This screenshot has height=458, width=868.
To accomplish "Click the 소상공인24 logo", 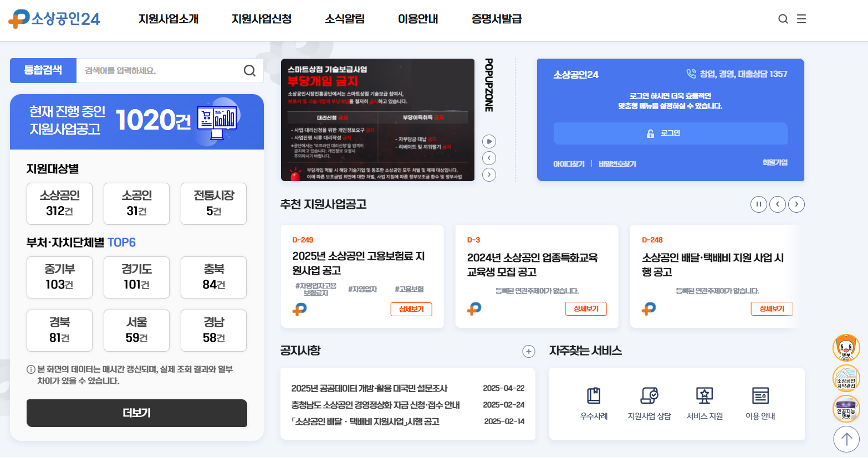I will [x=54, y=19].
